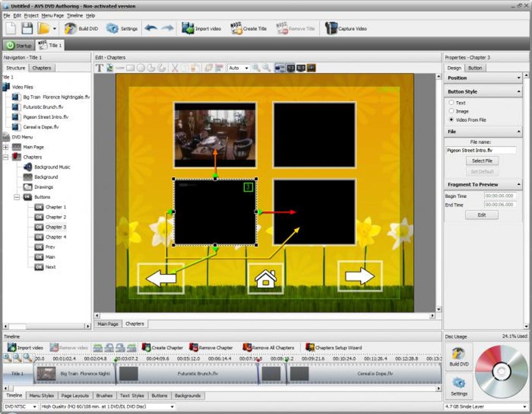Click Import video in the top toolbar
532x414 pixels.
point(201,29)
